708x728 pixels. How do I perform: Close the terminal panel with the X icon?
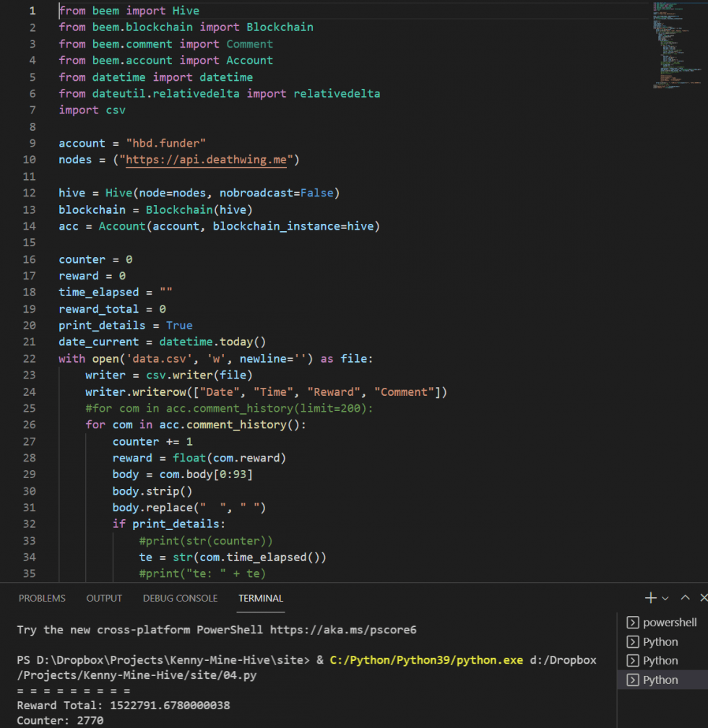click(x=703, y=598)
